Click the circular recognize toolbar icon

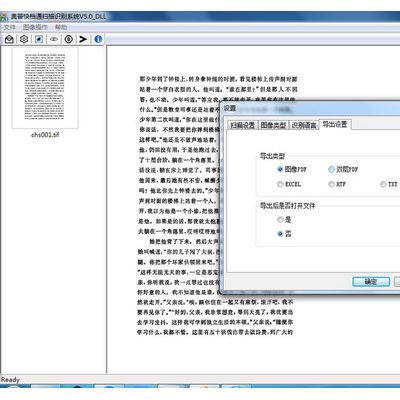click(69, 39)
